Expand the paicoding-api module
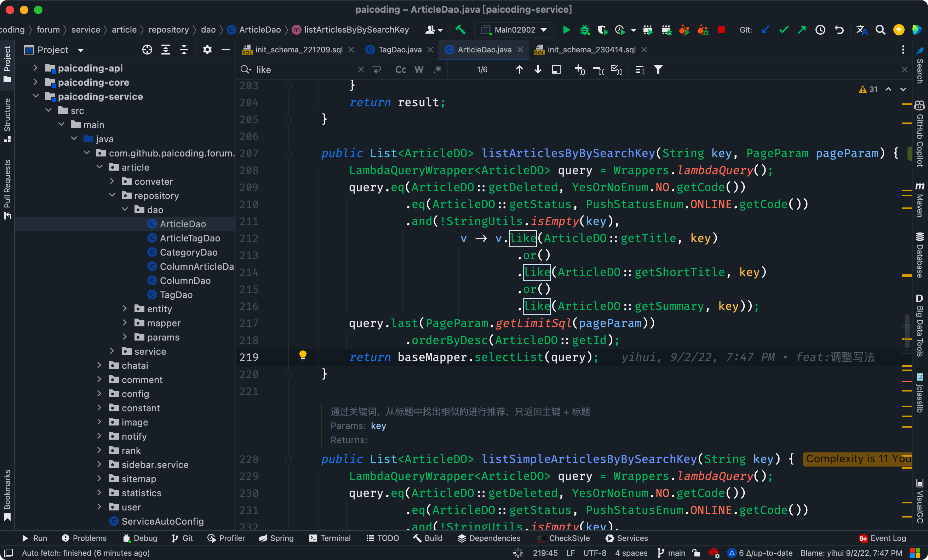Screen dimensions: 928x560 coord(35,68)
